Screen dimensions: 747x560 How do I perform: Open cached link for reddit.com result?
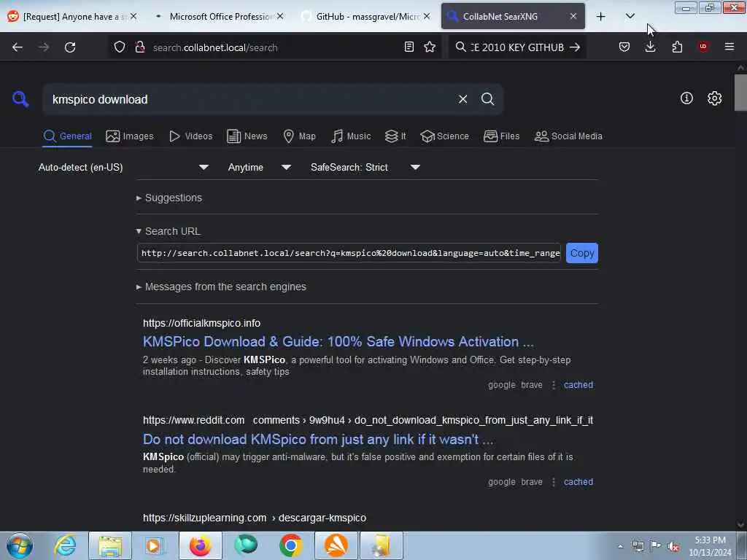coord(578,482)
